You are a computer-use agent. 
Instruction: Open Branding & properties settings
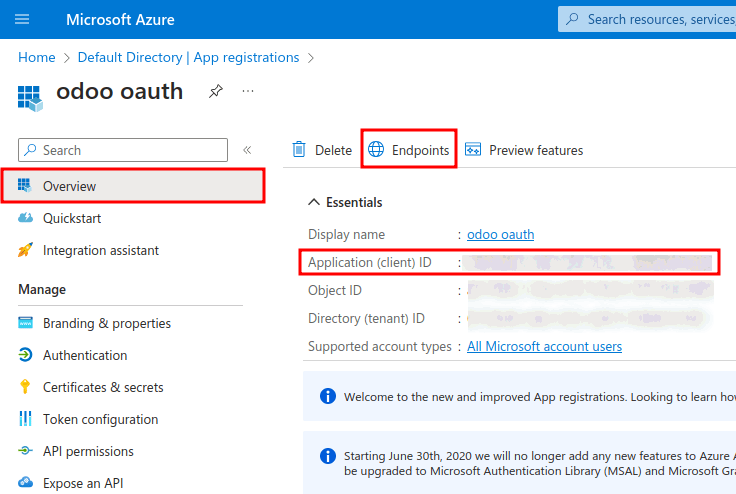coord(106,323)
